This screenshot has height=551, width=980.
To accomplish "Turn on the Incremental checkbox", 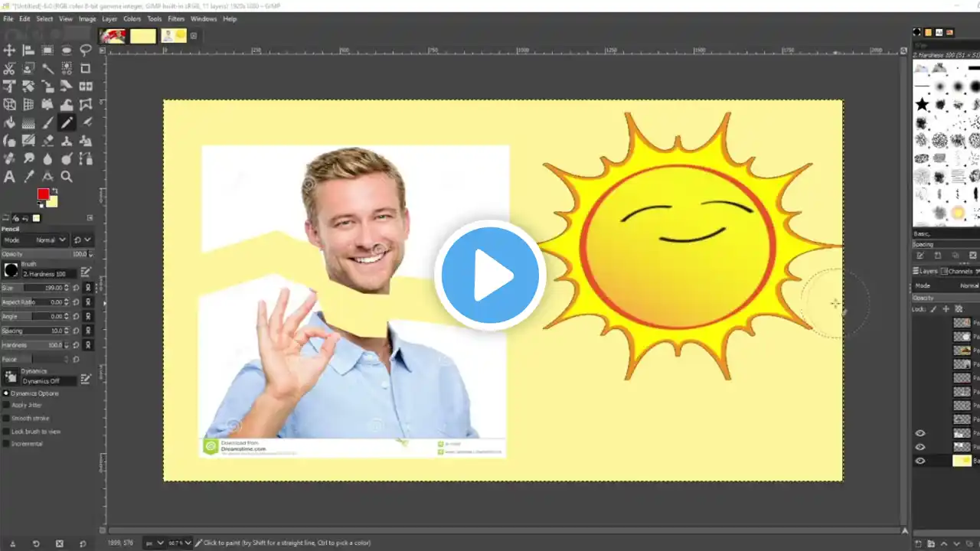I will pos(7,444).
